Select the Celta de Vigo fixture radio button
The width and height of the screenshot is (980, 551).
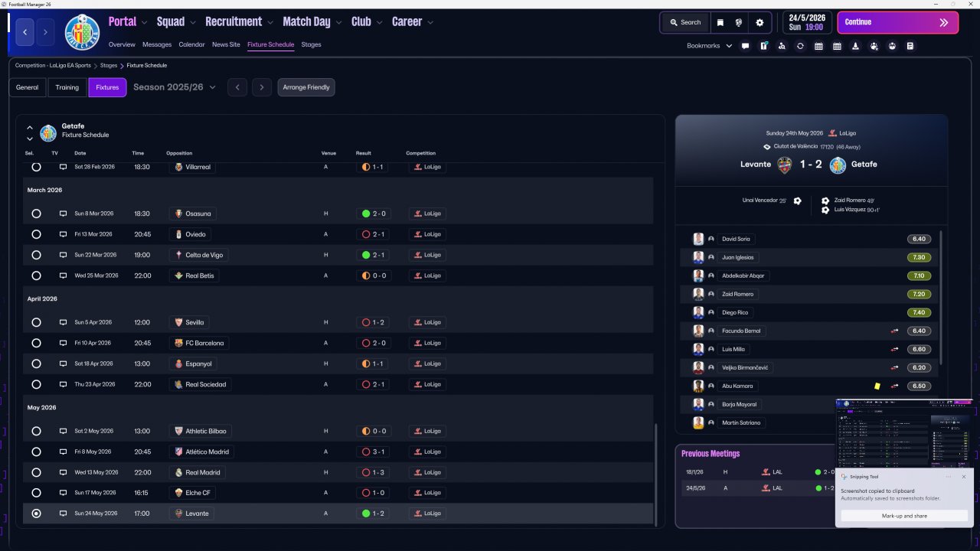click(x=36, y=255)
